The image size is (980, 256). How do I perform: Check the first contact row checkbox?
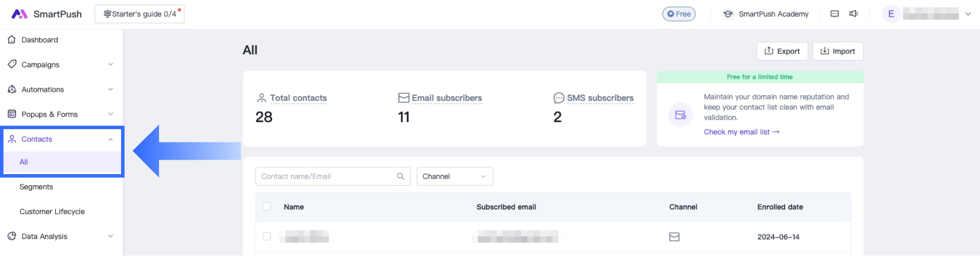pos(267,236)
